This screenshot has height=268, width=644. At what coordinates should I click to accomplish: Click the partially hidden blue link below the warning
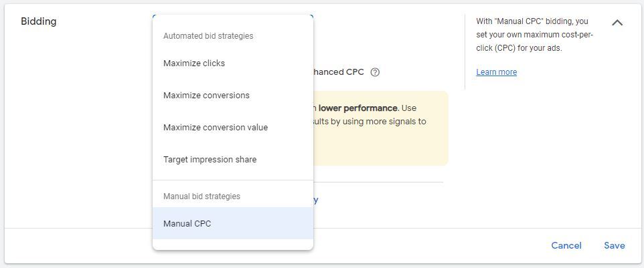pyautogui.click(x=316, y=200)
